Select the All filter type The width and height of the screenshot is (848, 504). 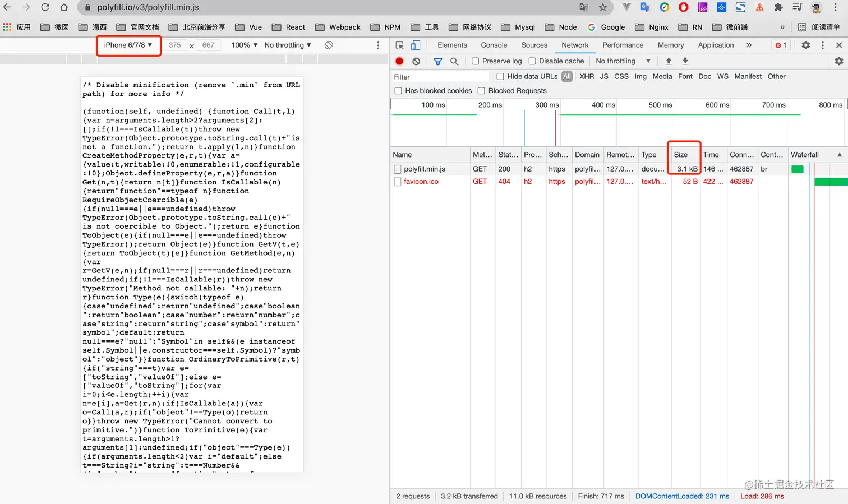(x=567, y=76)
